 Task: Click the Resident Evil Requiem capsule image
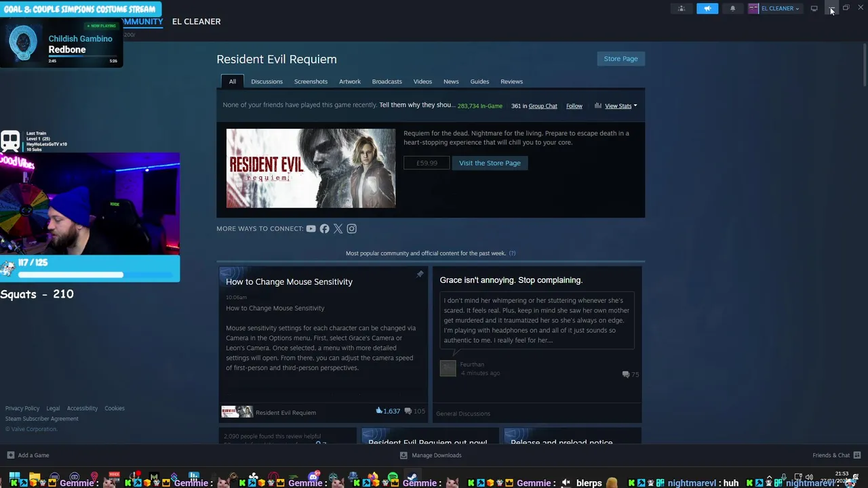pyautogui.click(x=311, y=168)
